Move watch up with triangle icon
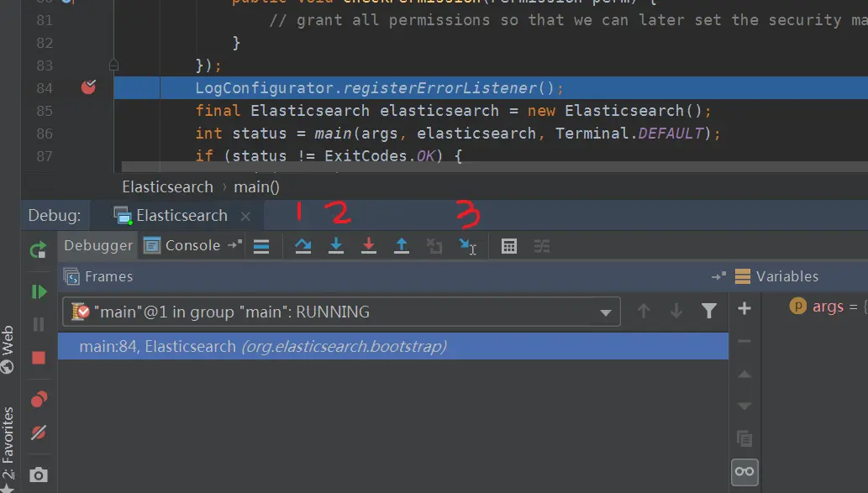Viewport: 868px width, 493px height. [x=744, y=375]
